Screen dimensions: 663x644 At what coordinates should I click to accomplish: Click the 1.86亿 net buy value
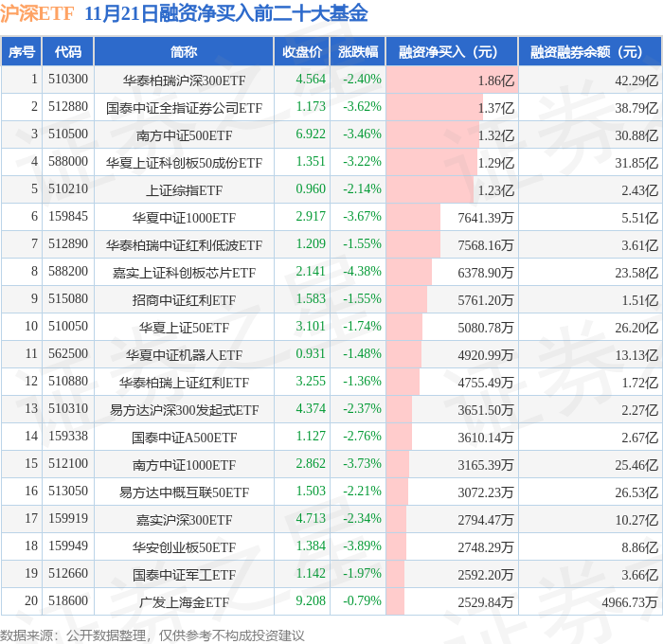[496, 80]
